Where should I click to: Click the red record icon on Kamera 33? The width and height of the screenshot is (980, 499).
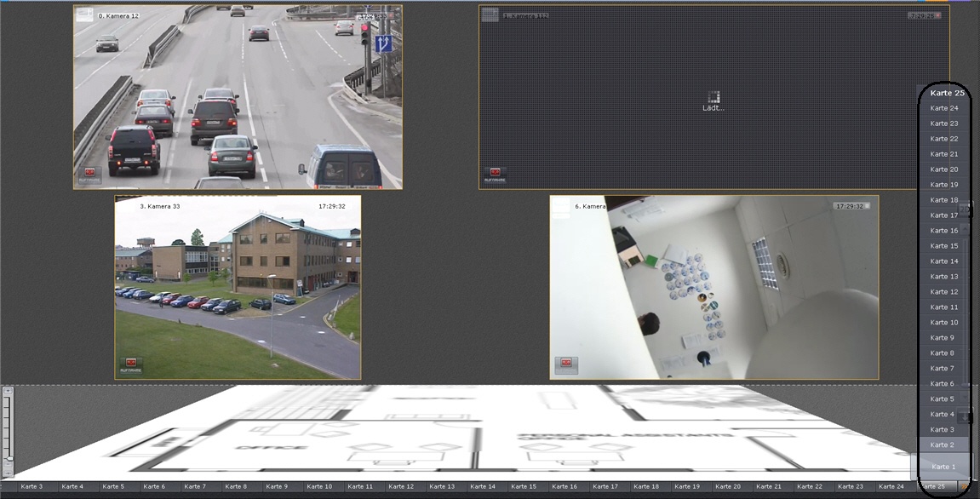(x=130, y=364)
